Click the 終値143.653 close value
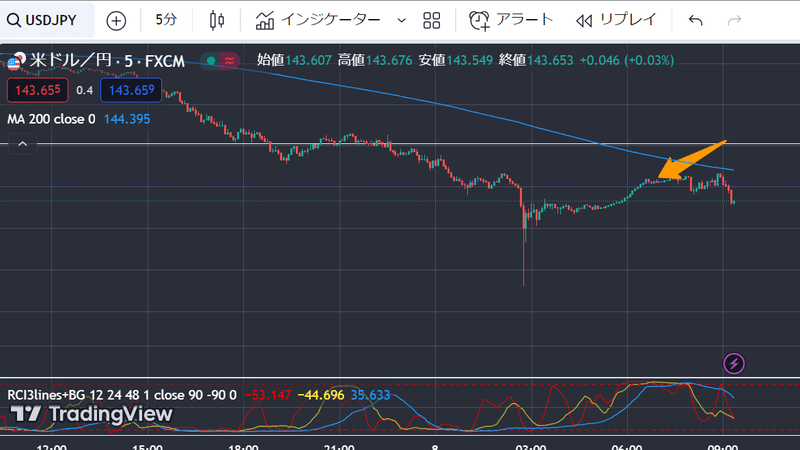800x450 pixels. [x=536, y=60]
